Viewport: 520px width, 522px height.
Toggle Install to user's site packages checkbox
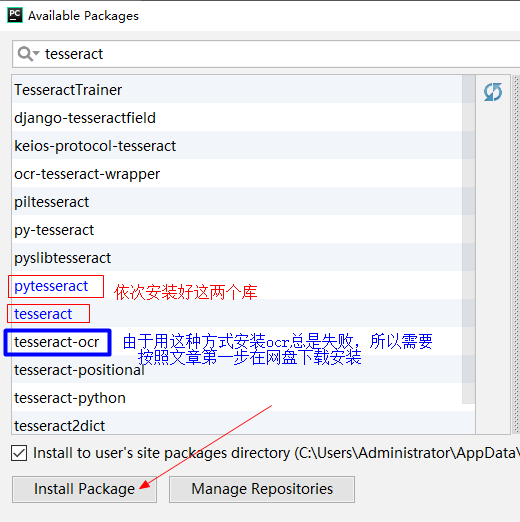pos(19,453)
